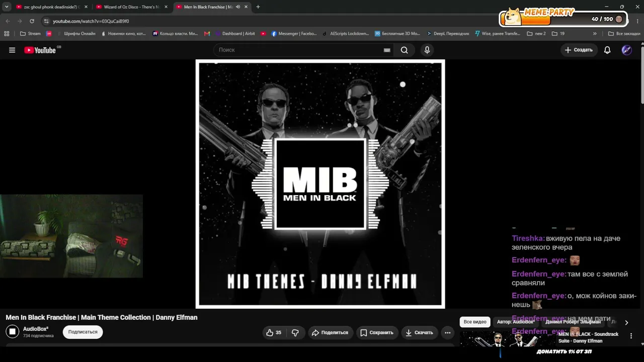Viewport: 644px width, 362px height.
Task: Expand the tab search dropdown
Action: [x=7, y=7]
